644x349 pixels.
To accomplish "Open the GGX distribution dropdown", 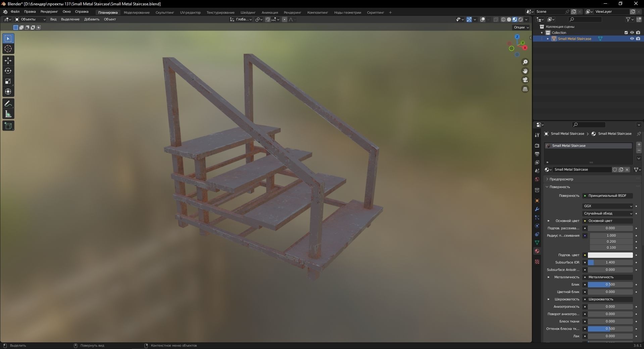I will click(607, 206).
